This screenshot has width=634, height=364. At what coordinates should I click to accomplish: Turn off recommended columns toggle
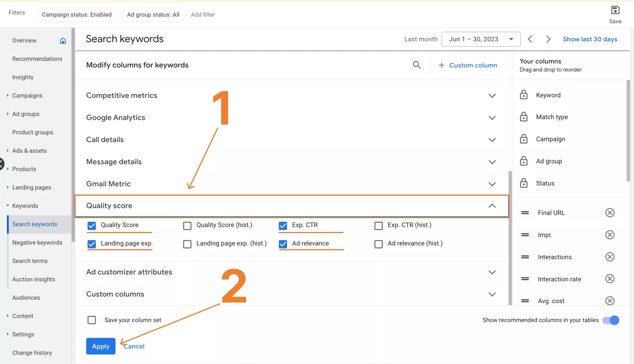point(611,320)
